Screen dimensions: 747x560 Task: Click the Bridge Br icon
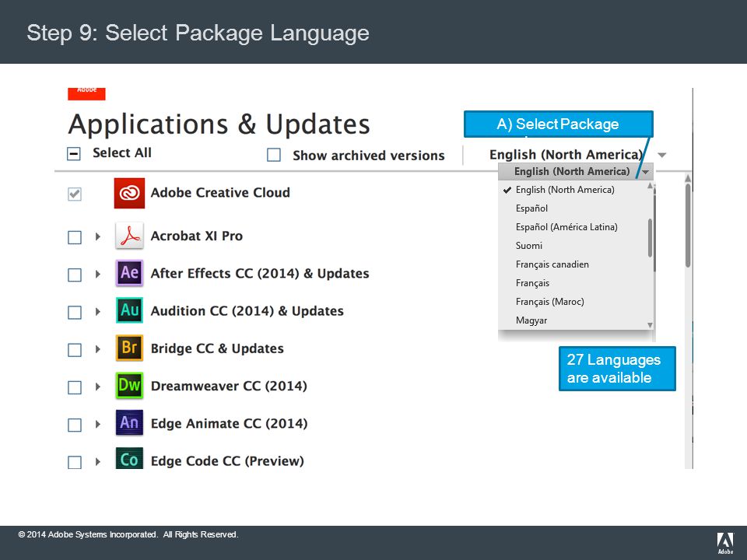(x=129, y=348)
